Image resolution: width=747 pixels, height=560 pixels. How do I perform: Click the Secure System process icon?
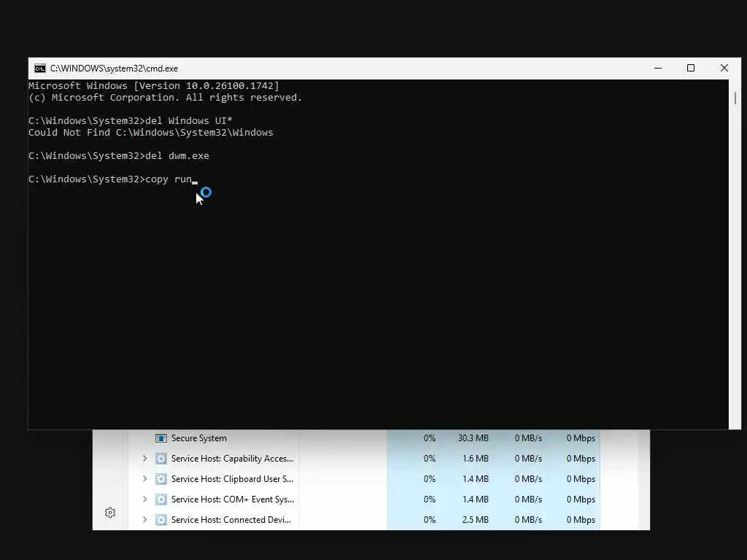pyautogui.click(x=161, y=438)
